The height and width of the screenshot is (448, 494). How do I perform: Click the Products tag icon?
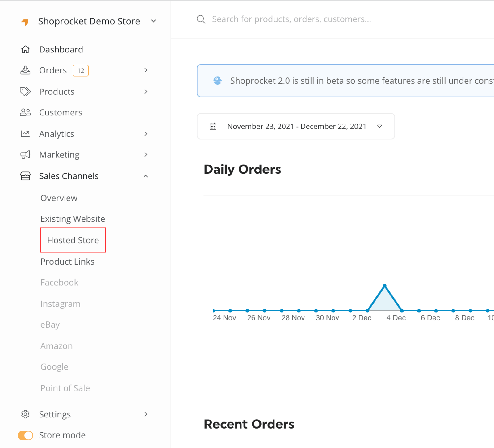pyautogui.click(x=25, y=92)
